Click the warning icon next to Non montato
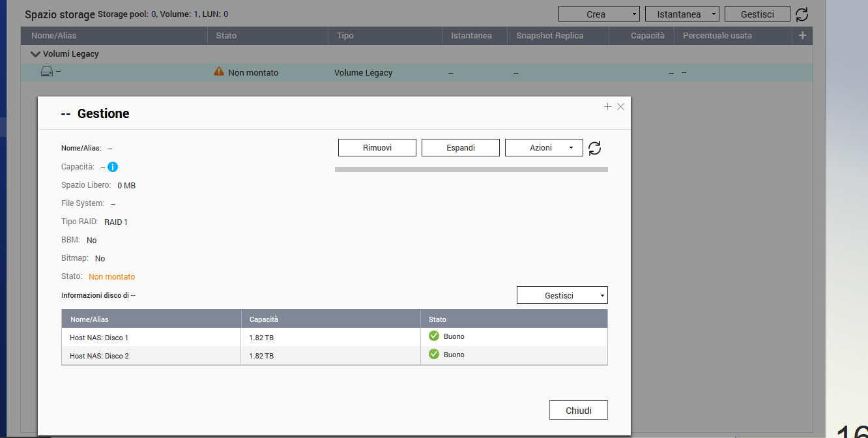Viewport: 868px width, 438px height. tap(219, 72)
